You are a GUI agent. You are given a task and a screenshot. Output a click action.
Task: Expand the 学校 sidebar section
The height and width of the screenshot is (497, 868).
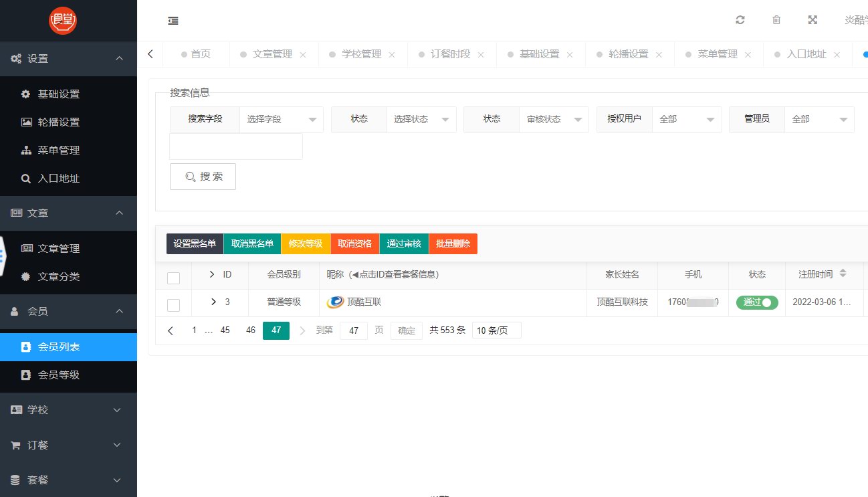pyautogui.click(x=68, y=409)
